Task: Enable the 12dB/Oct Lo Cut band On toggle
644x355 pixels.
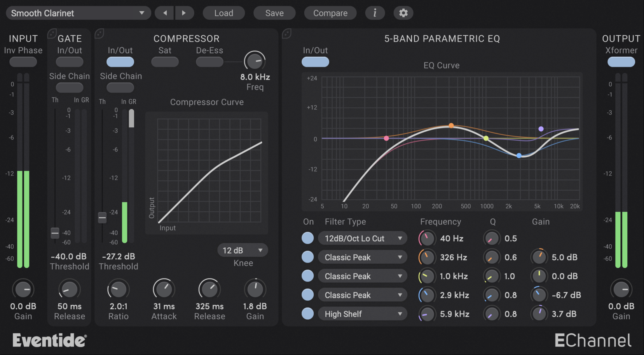Action: [x=307, y=238]
